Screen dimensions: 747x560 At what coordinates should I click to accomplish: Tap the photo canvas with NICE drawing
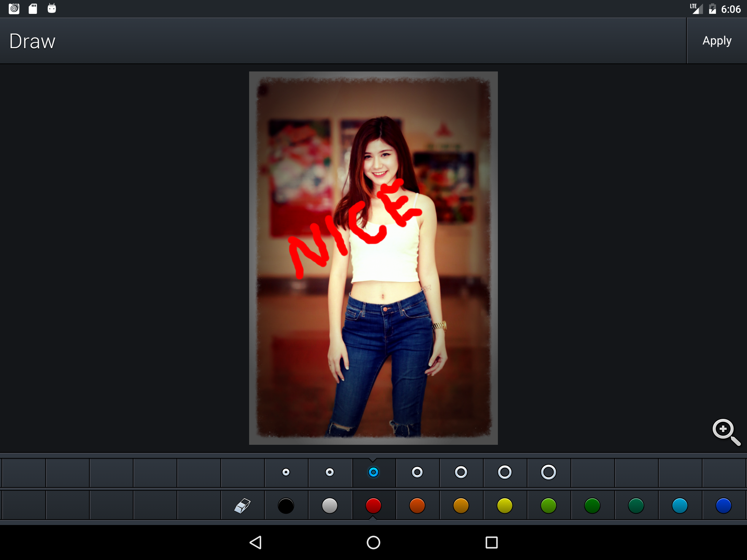coord(373,258)
